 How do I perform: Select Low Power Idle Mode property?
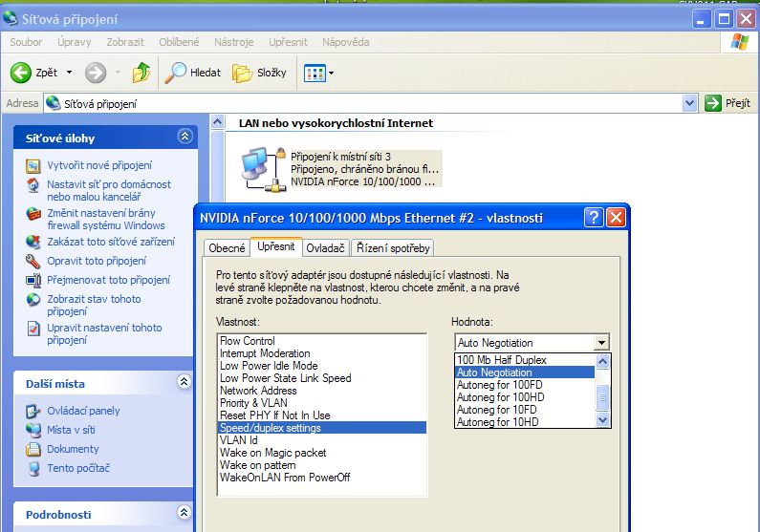pos(322,366)
